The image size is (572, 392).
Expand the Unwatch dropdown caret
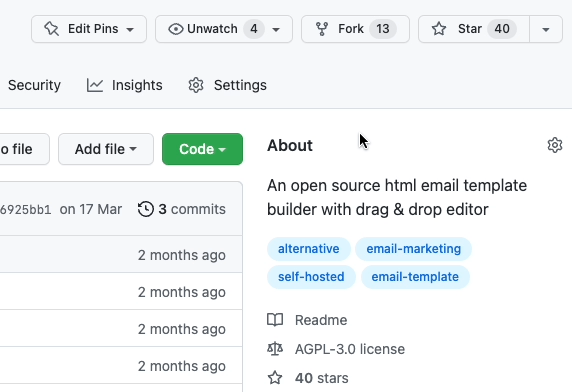(x=276, y=30)
